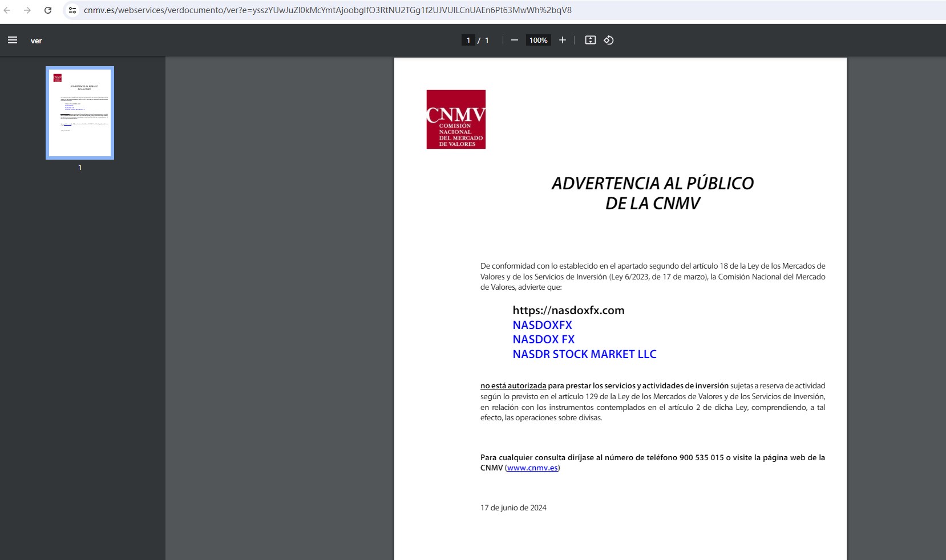
Task: Click the browser address bar URL
Action: point(328,10)
